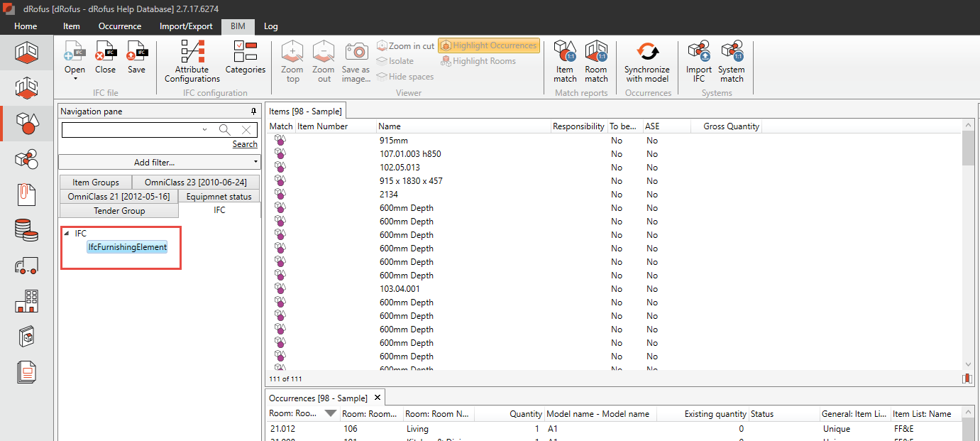980x441 pixels.
Task: Select the Tender Group tab
Action: 119,211
